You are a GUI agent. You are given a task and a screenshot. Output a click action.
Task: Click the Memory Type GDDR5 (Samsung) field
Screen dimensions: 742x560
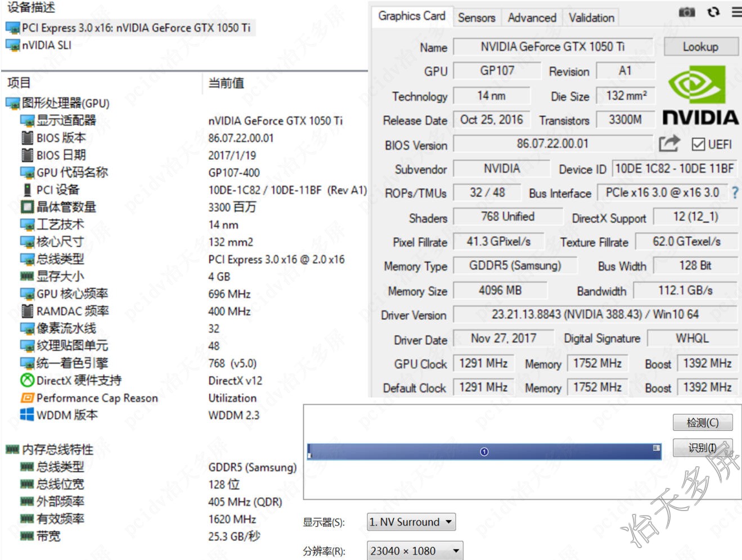click(515, 265)
